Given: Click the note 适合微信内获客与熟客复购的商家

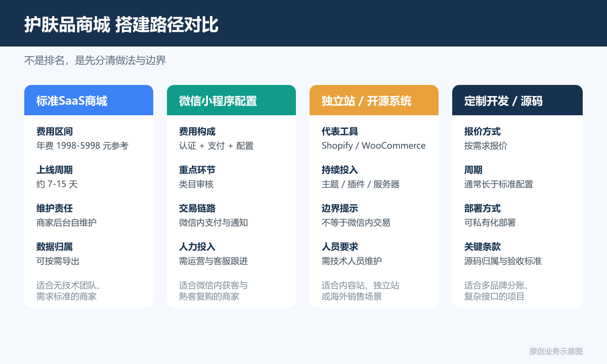Looking at the screenshot, I should [x=213, y=291].
